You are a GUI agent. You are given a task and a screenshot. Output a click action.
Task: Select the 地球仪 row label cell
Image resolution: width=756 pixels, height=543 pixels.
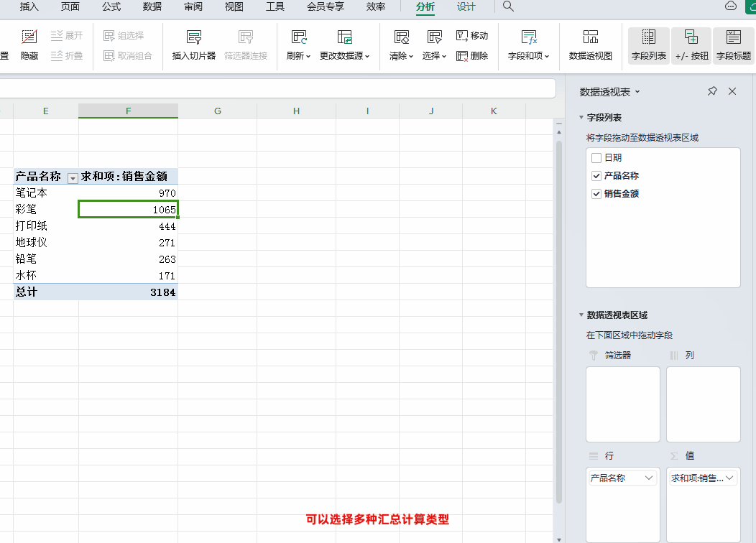click(46, 242)
